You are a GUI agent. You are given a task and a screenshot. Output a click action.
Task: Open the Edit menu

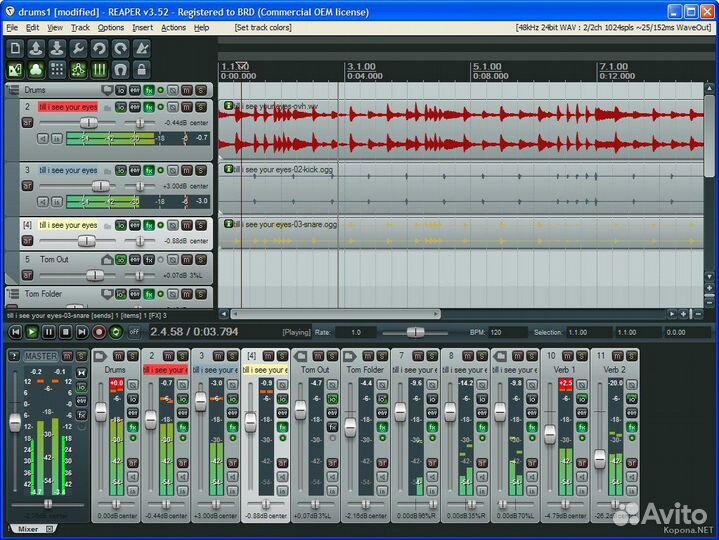32,28
